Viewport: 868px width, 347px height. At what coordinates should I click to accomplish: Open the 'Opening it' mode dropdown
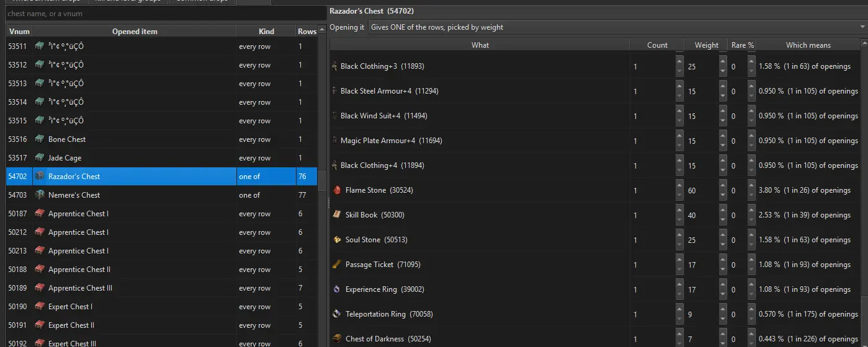617,27
